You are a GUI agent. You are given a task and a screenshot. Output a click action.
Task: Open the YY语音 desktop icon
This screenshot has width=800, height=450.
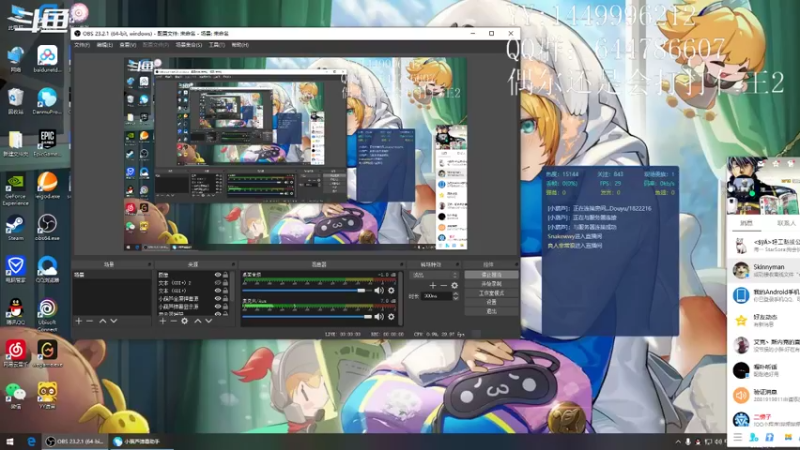(x=47, y=396)
